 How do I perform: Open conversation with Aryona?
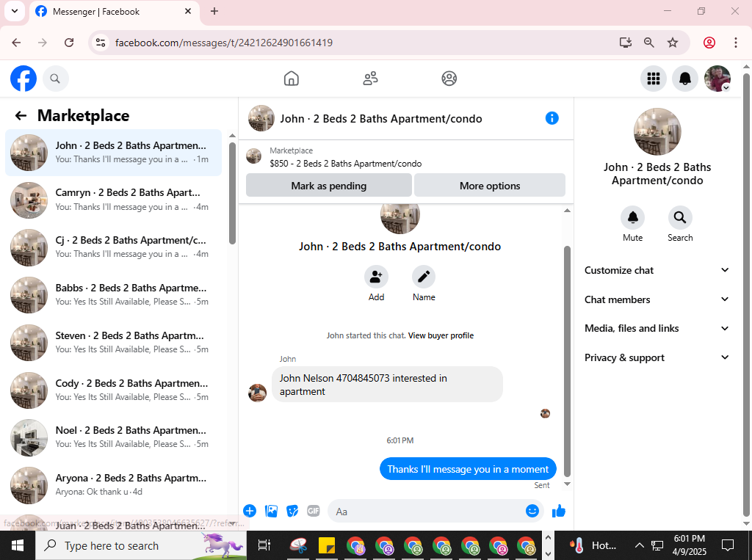pyautogui.click(x=114, y=484)
